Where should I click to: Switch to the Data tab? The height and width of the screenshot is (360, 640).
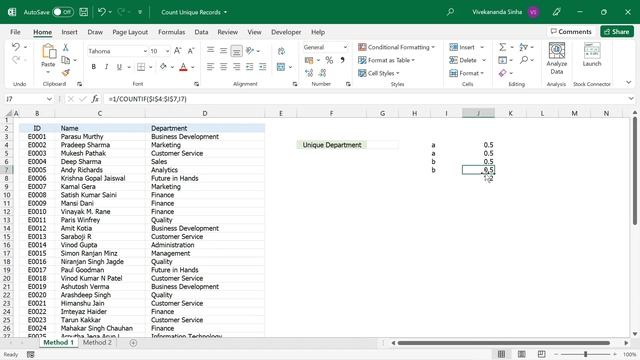click(201, 32)
